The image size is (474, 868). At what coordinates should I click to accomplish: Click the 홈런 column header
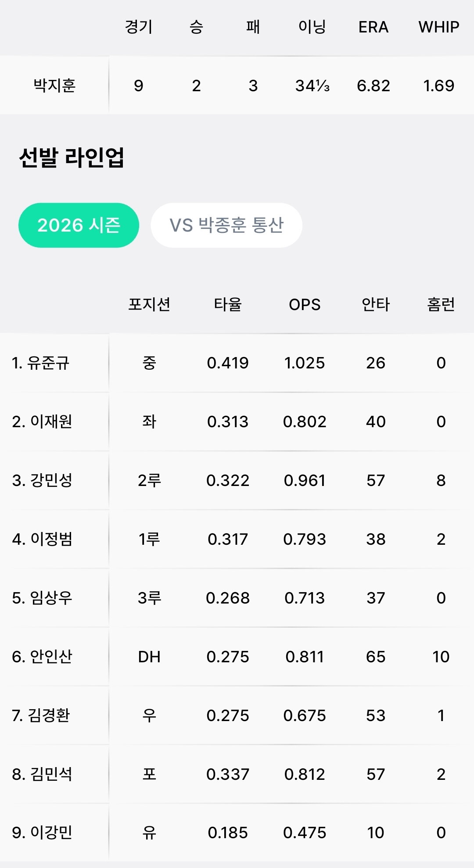pos(441,304)
